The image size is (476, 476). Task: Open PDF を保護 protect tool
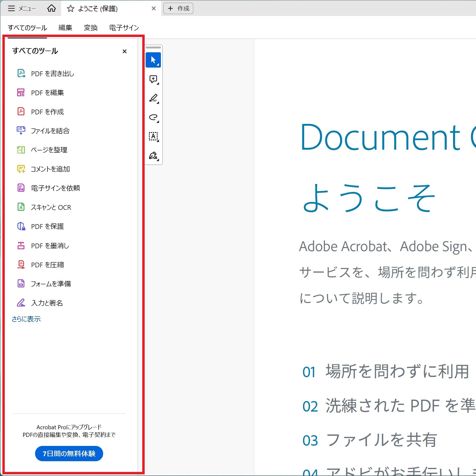pos(47,226)
